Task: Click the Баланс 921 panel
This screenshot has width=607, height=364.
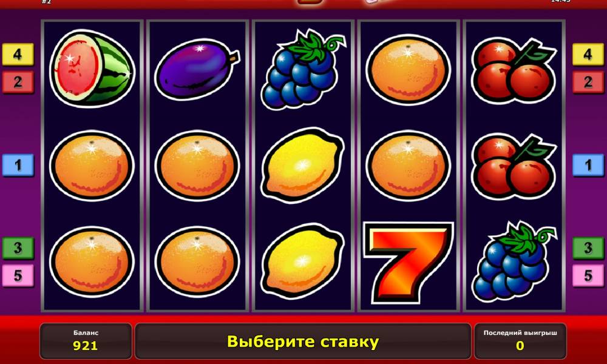Action: tap(86, 341)
